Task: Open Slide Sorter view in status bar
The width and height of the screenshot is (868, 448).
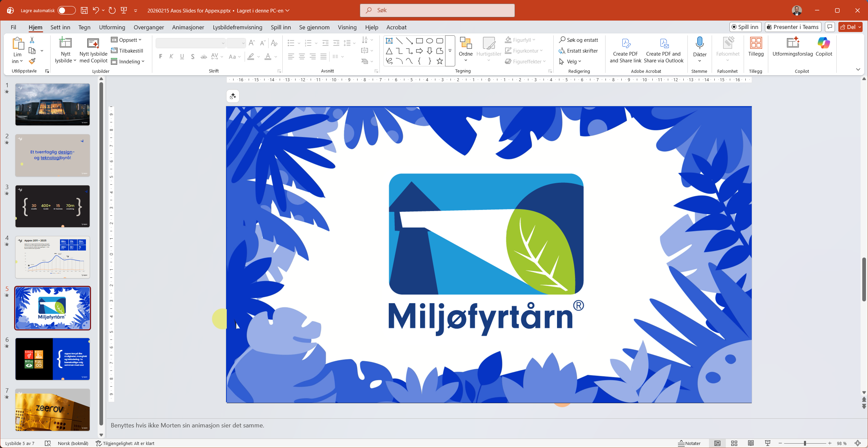Action: click(x=734, y=443)
